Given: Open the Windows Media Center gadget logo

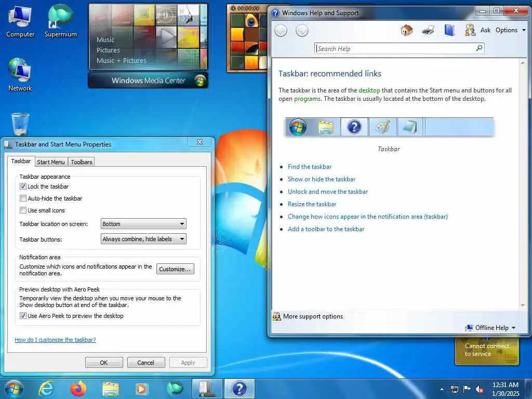Looking at the screenshot, I should (x=200, y=81).
